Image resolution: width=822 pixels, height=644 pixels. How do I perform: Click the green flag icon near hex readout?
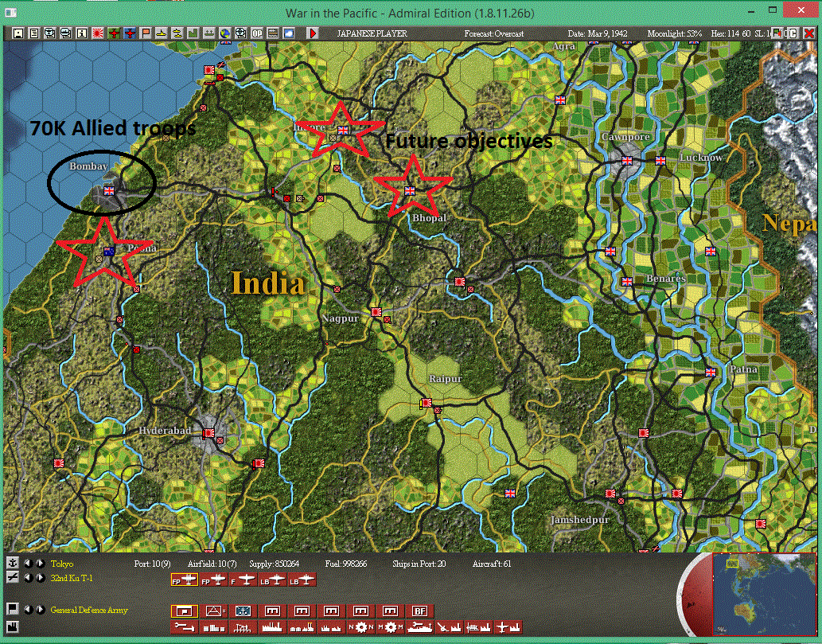point(777,33)
